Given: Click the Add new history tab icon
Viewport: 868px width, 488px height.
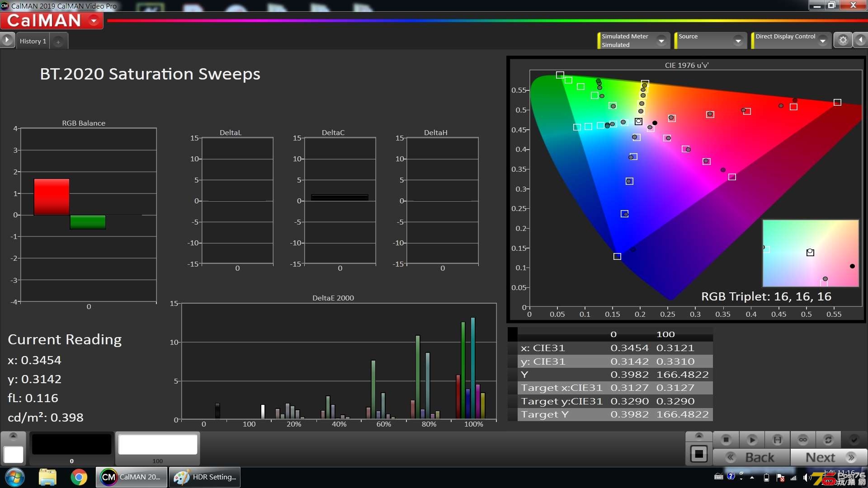Looking at the screenshot, I should pos(58,41).
